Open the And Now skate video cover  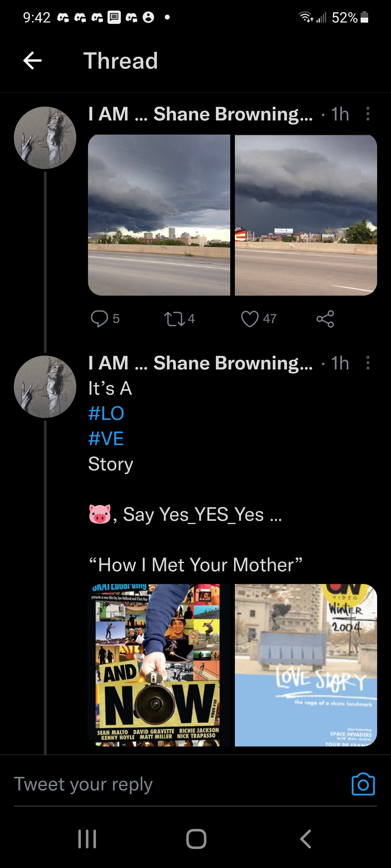pyautogui.click(x=159, y=665)
